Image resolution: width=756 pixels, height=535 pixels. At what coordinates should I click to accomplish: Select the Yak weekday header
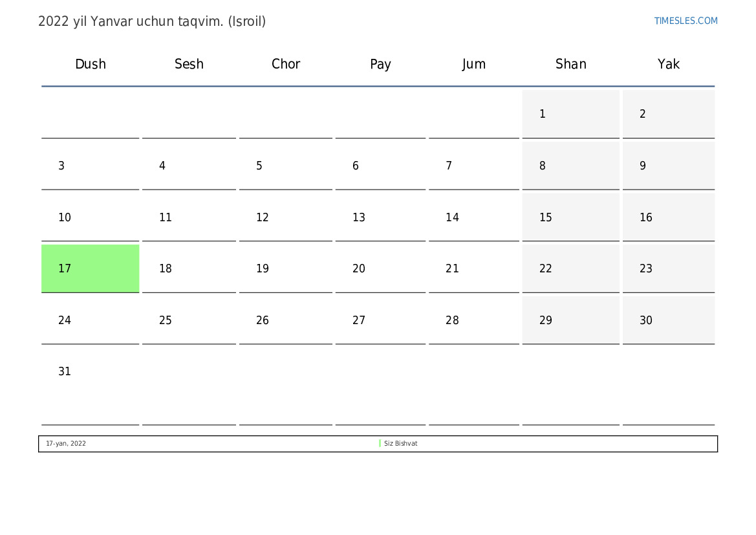click(x=668, y=64)
